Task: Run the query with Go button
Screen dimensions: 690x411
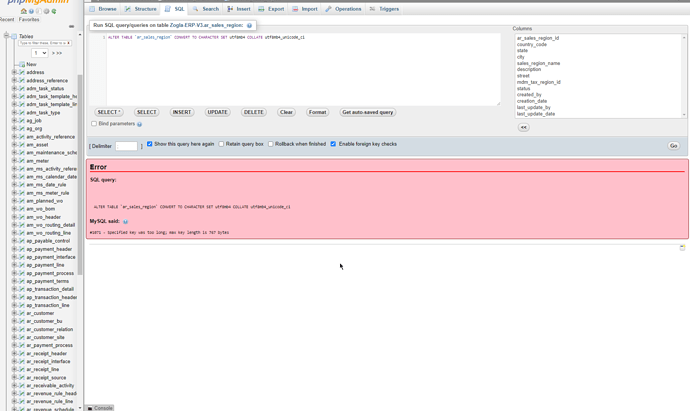Action: pyautogui.click(x=673, y=146)
